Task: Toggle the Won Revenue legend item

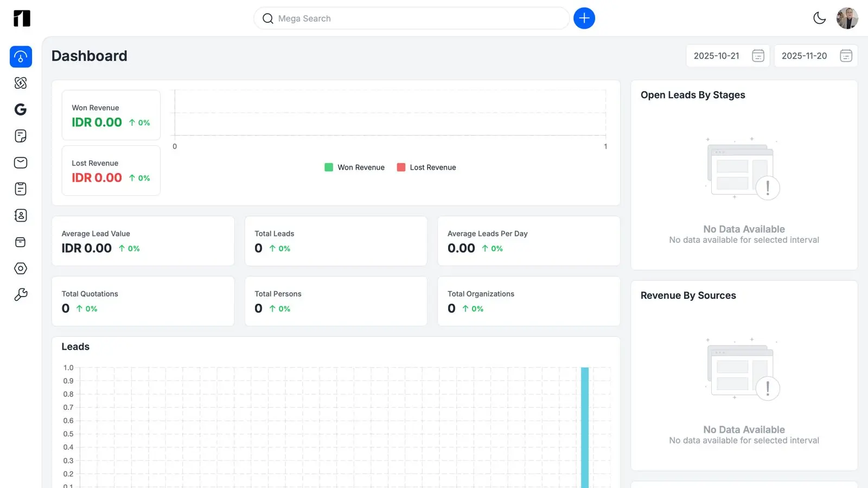Action: 354,167
